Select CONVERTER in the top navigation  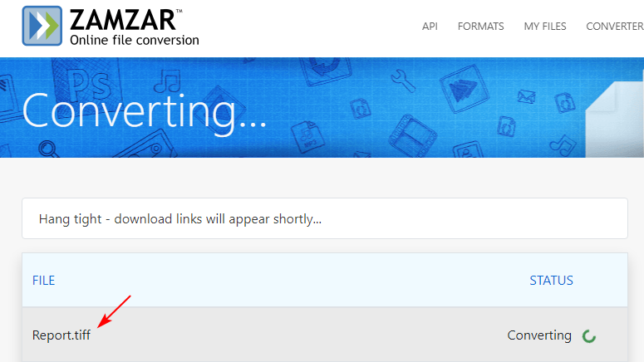(x=614, y=27)
